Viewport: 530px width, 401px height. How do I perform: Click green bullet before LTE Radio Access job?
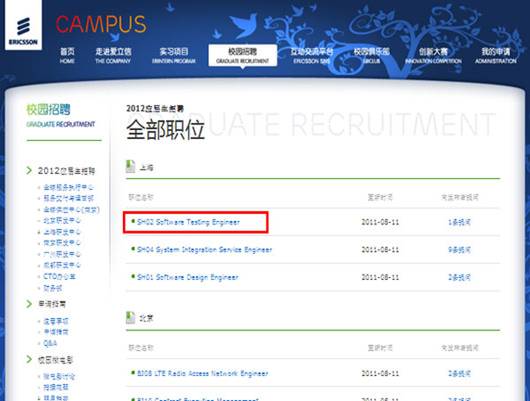tap(133, 373)
